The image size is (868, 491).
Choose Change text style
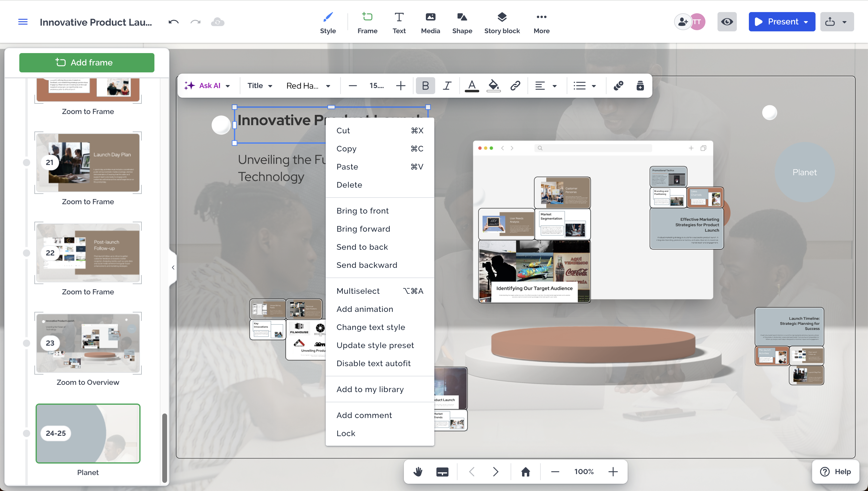tap(380, 328)
